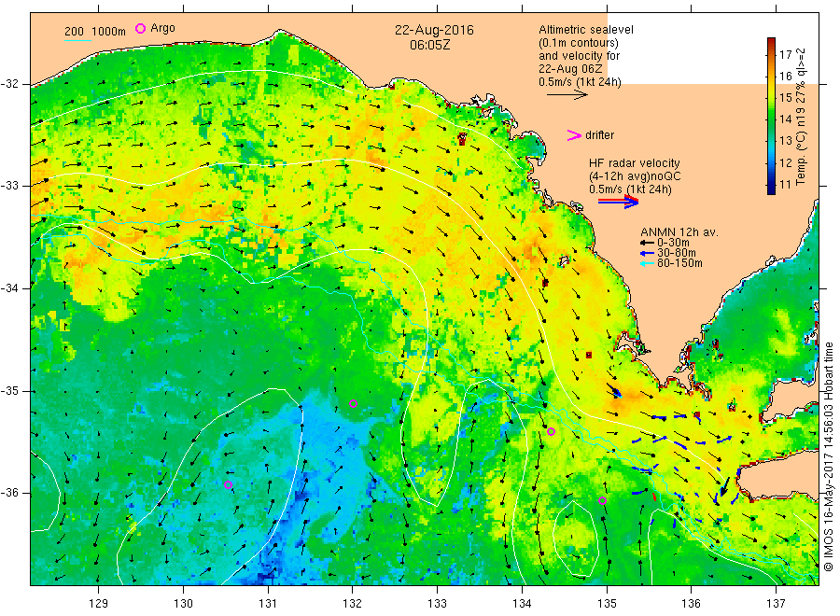
Task: Click the '80-150m' depth range label
Action: point(679,263)
